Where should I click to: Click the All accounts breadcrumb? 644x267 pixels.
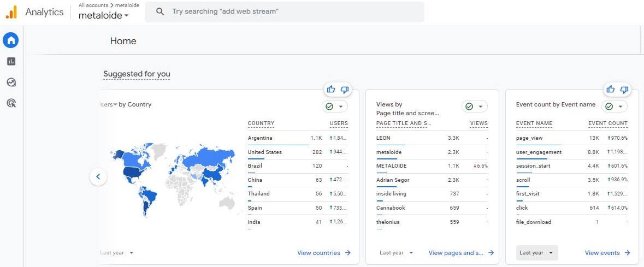(x=93, y=5)
